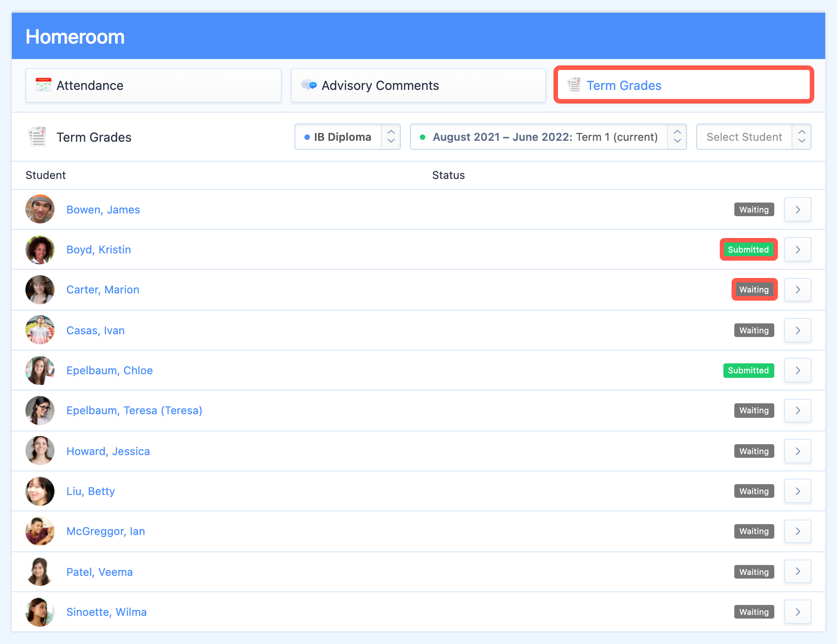The width and height of the screenshot is (837, 644).
Task: Click Marion Carter's avatar photo
Action: click(x=40, y=290)
